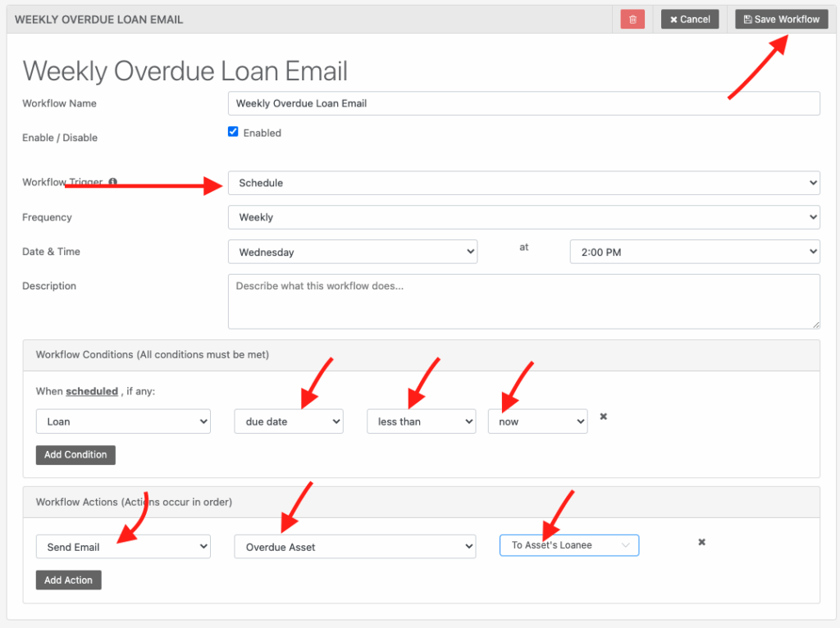Open the Workflow Trigger dropdown showing Schedule
Screen dimensions: 840x628
(523, 182)
